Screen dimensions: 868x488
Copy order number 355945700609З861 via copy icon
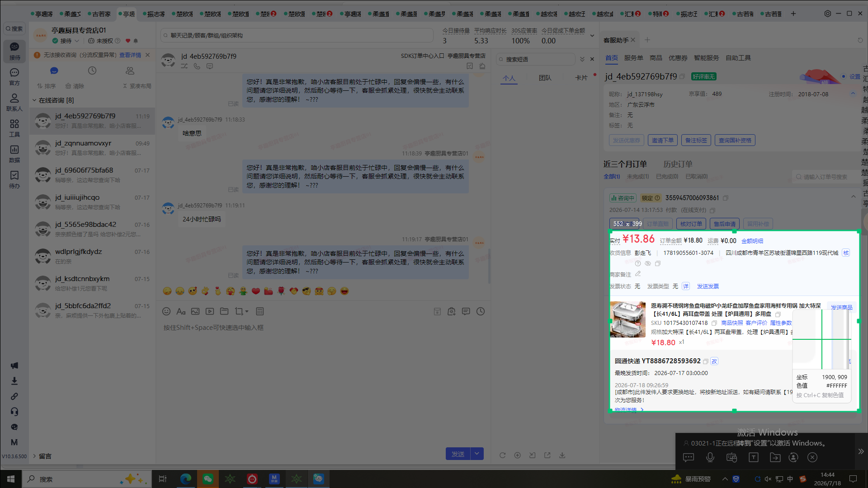click(x=726, y=198)
